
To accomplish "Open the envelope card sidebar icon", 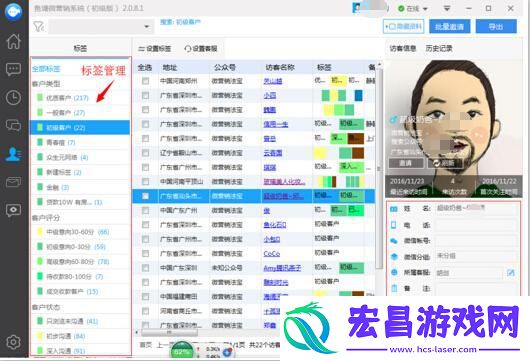I will tap(14, 182).
